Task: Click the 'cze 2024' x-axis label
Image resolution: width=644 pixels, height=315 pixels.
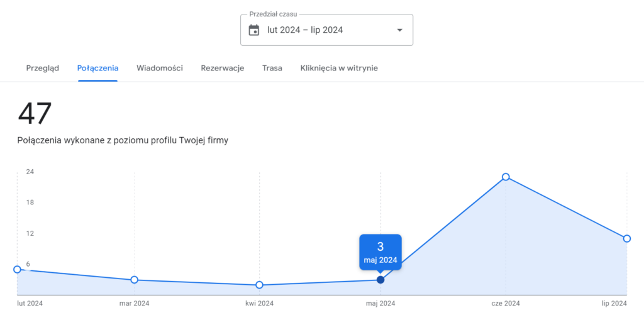Action: click(x=506, y=304)
